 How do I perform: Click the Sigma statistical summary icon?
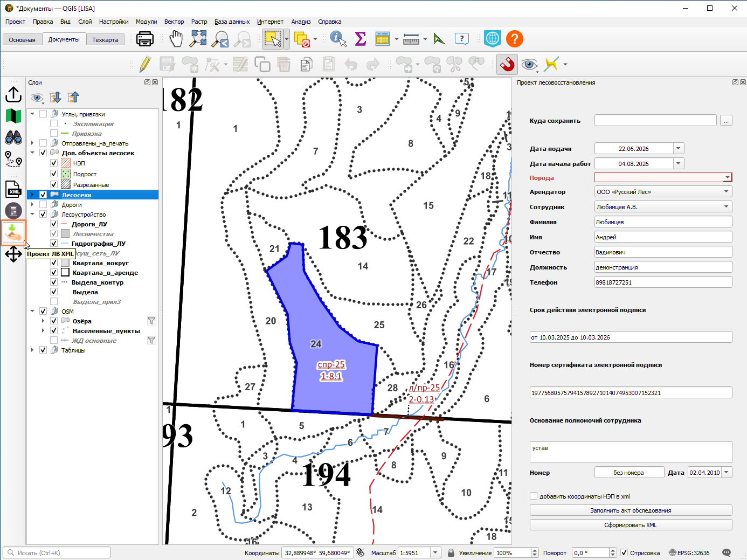click(361, 39)
